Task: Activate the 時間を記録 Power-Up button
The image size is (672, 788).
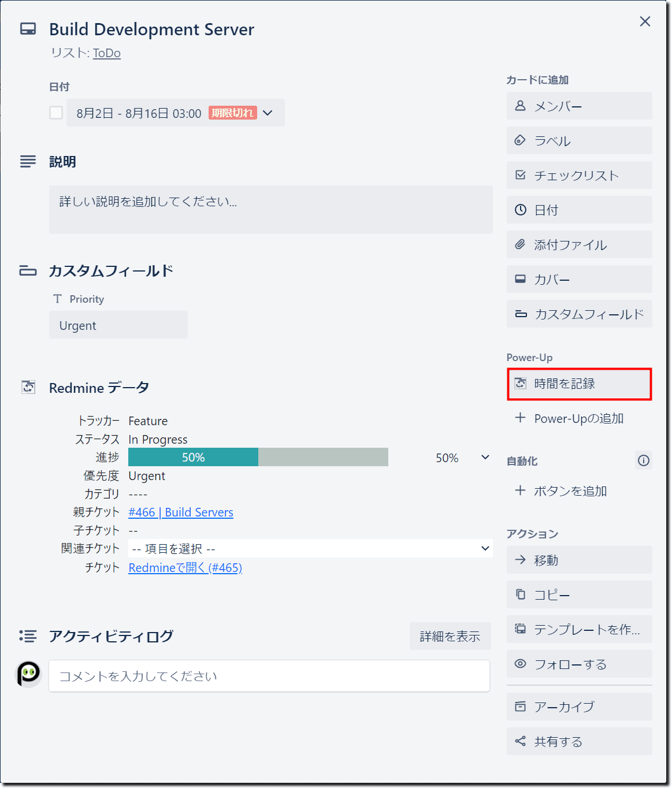Action: point(578,384)
